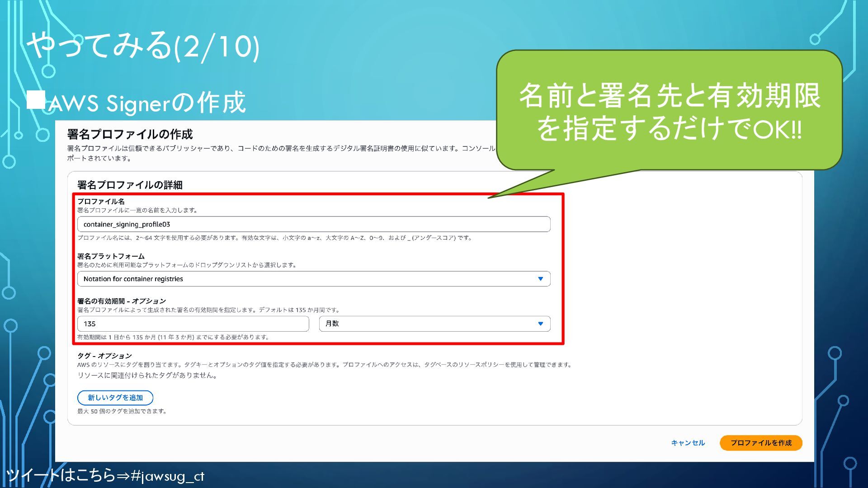Click the profile name input field
The image size is (868, 488).
pyautogui.click(x=313, y=224)
